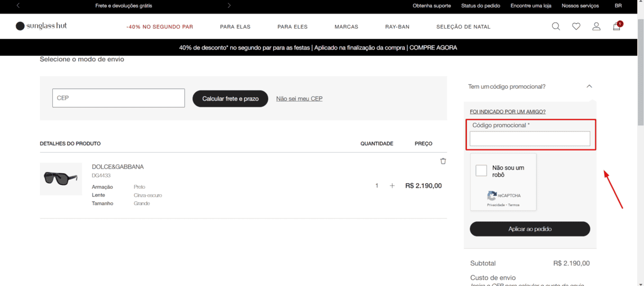The width and height of the screenshot is (644, 286).
Task: Click into the 'Código promocional' input field
Action: point(530,139)
